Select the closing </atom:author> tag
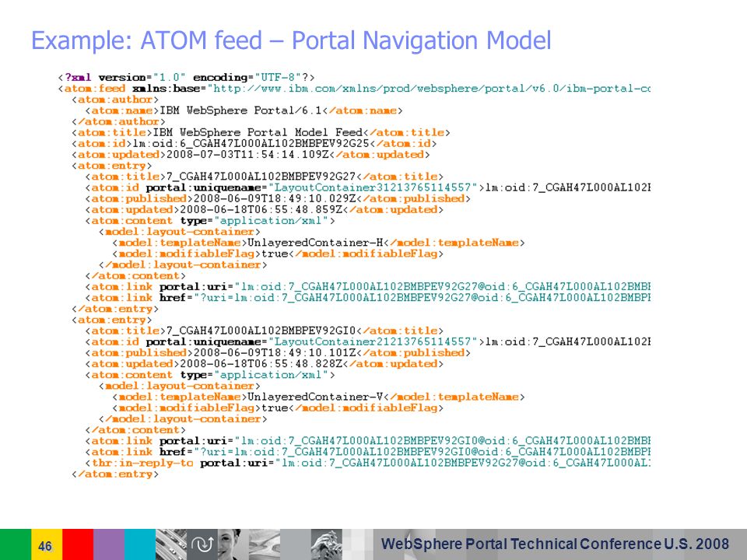 point(118,121)
